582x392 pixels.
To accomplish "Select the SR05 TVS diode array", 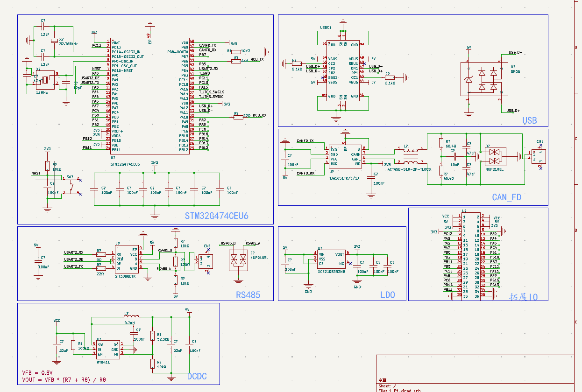I will pyautogui.click(x=484, y=78).
